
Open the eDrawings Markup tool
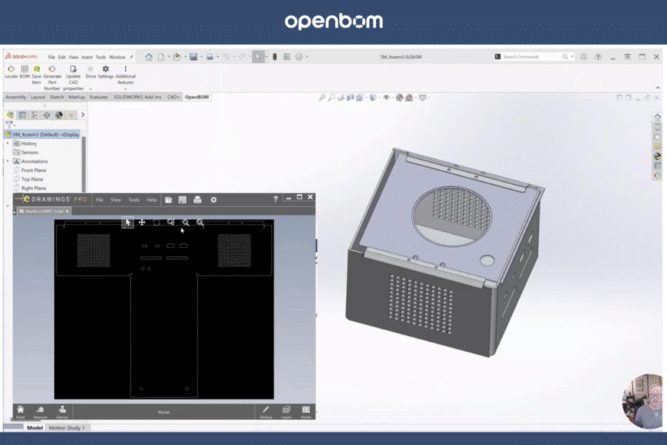point(265,409)
